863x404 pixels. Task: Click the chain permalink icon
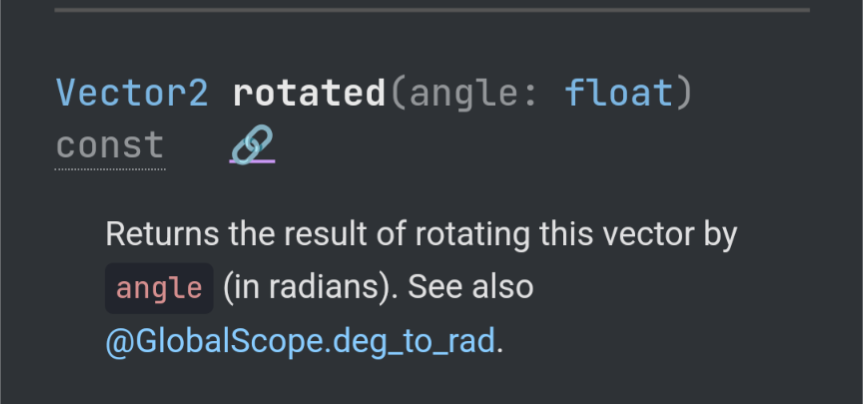(x=252, y=145)
